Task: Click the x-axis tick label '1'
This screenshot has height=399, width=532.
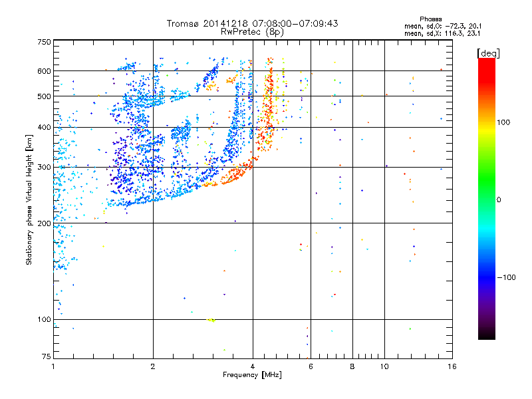Action: coord(53,366)
